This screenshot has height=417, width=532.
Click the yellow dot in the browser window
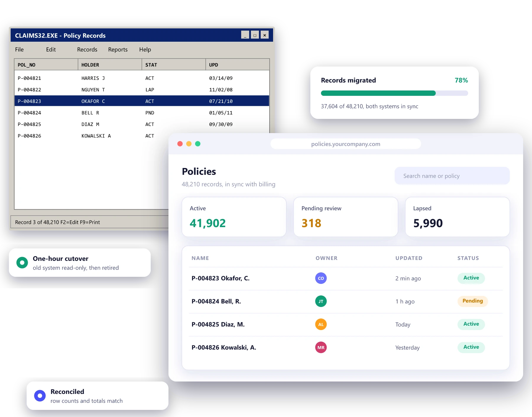click(189, 144)
